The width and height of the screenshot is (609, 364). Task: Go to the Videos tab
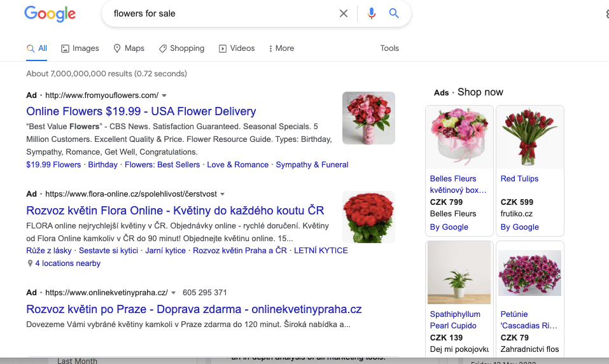coord(237,48)
